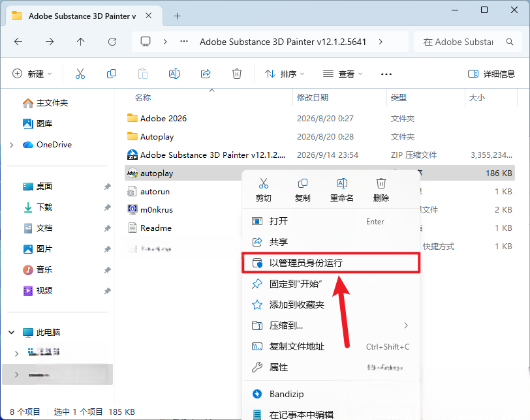
Task: Click the PC monitor icon in address bar
Action: (x=146, y=42)
